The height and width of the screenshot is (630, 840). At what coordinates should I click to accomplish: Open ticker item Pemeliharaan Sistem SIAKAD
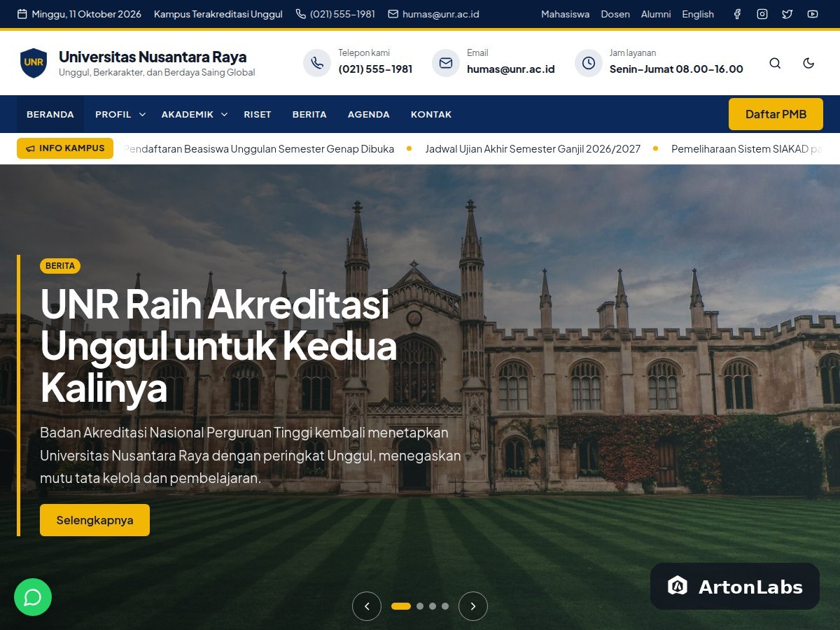(x=747, y=148)
